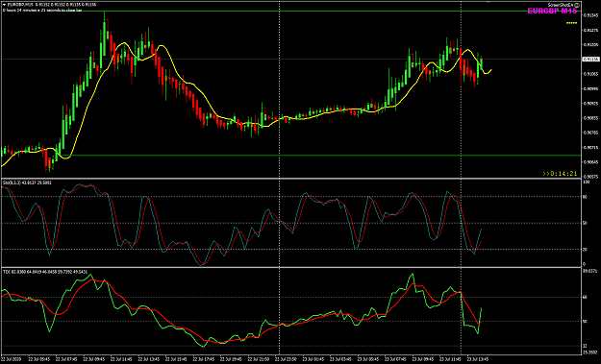Image resolution: width=601 pixels, height=364 pixels.
Task: Select the EURGBP M15 magenta label
Action: pyautogui.click(x=552, y=12)
